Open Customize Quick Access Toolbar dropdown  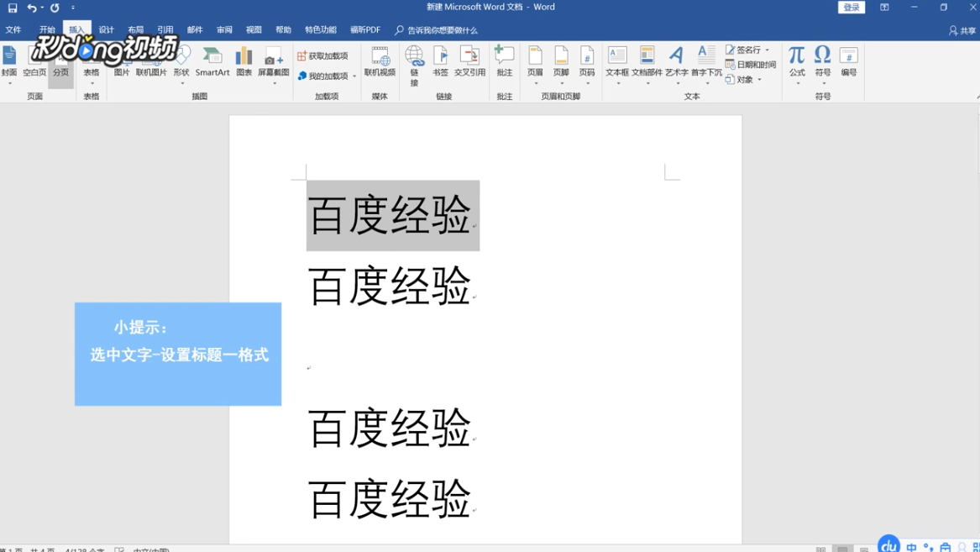[x=73, y=8]
